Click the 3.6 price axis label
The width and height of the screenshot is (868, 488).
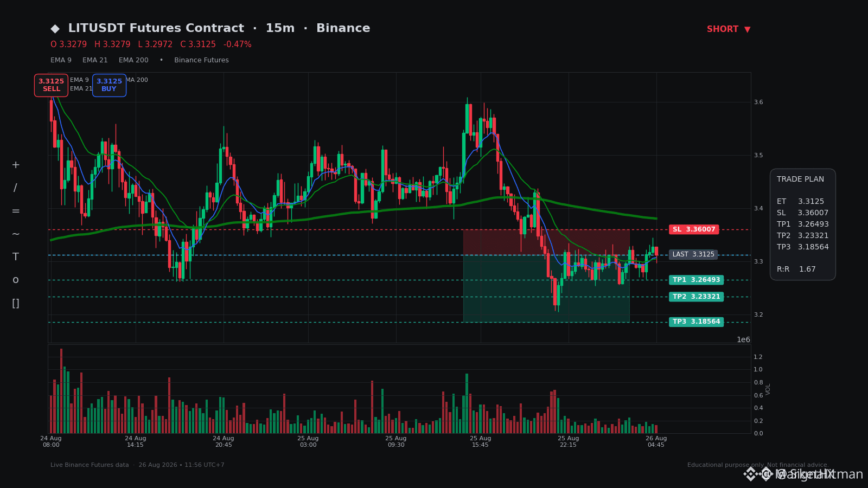pyautogui.click(x=758, y=102)
